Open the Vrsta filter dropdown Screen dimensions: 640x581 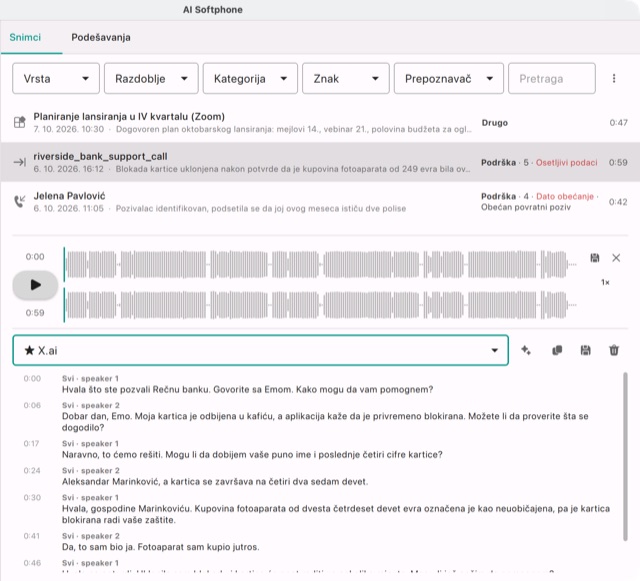pos(56,78)
